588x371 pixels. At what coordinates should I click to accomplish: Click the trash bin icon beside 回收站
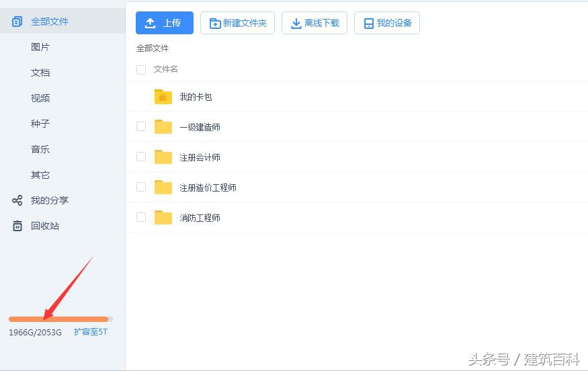click(17, 226)
